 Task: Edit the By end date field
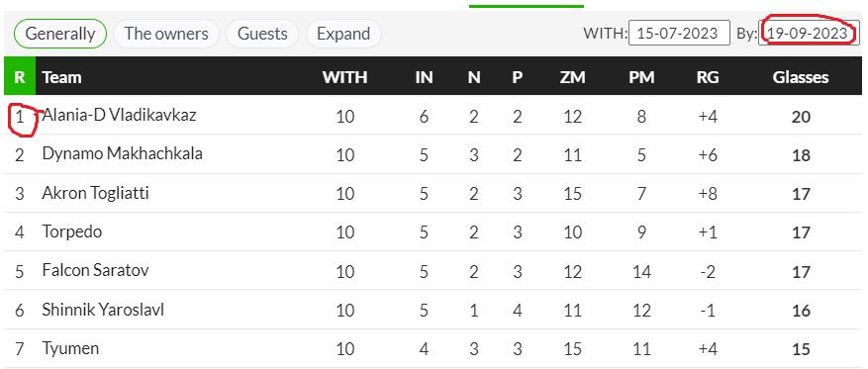809,33
